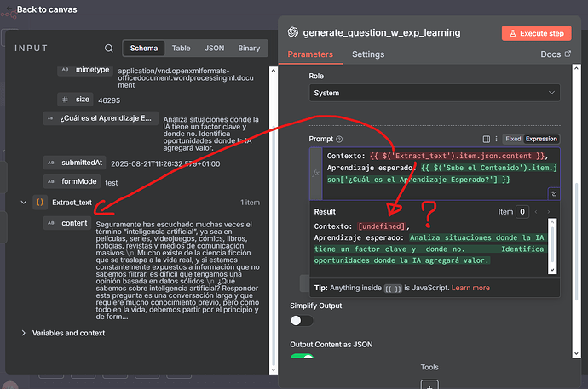Click the size value 46295

pyautogui.click(x=109, y=100)
